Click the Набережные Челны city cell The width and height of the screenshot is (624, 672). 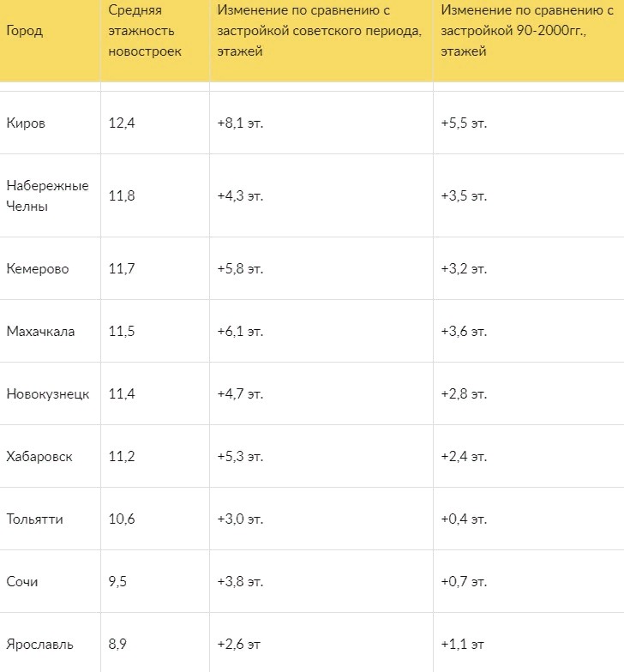coord(47,195)
